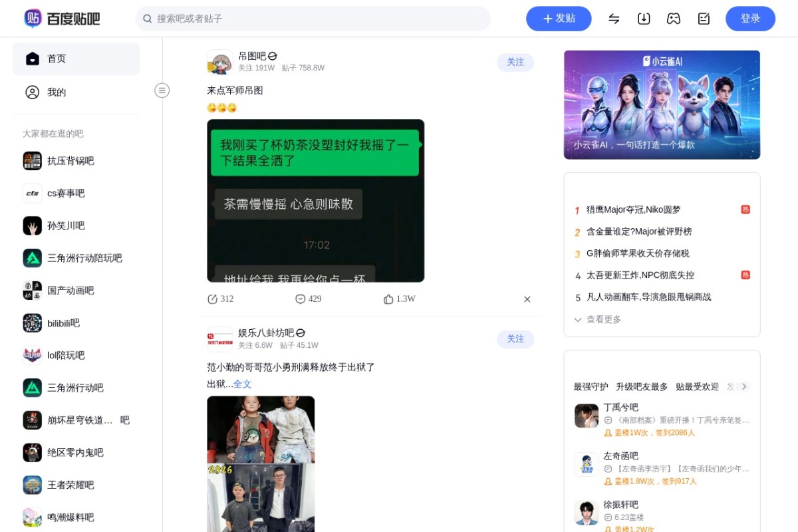Dismiss the 来点军师吊图 post with X
798x532 pixels.
(x=527, y=299)
